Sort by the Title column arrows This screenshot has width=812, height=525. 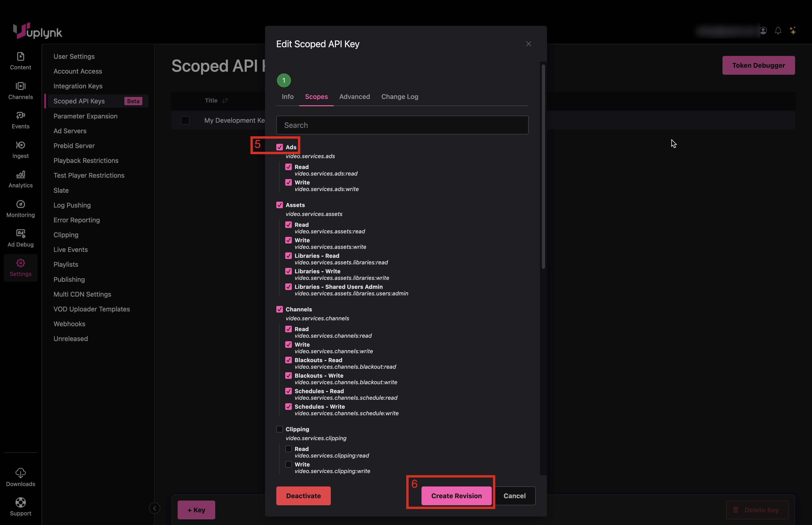225,101
